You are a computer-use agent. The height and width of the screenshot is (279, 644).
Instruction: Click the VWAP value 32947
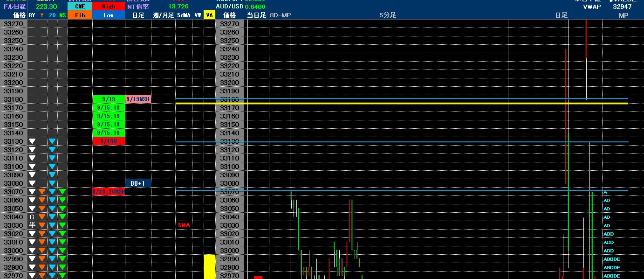click(623, 7)
